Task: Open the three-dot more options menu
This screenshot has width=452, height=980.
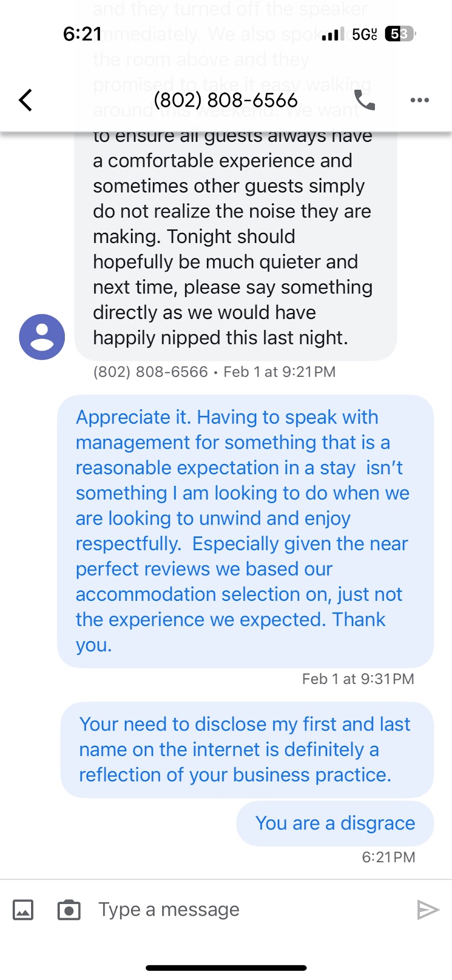Action: pyautogui.click(x=419, y=100)
